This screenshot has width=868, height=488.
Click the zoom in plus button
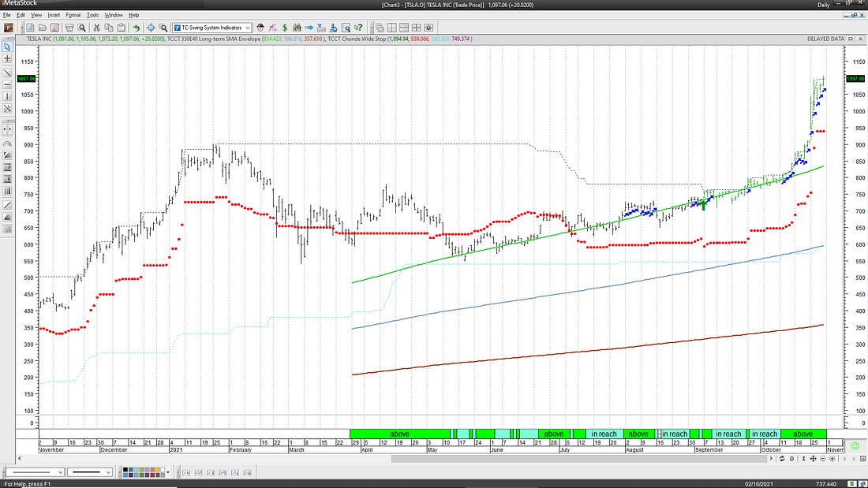832,459
